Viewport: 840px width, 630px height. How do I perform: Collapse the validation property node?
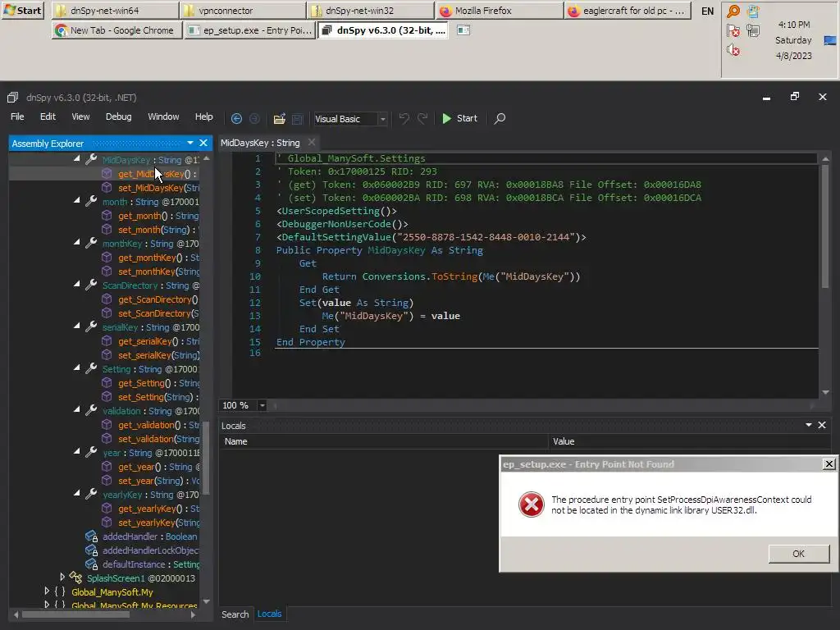tap(76, 409)
